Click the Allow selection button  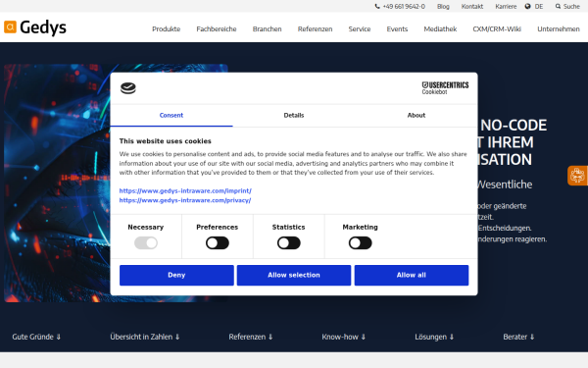(294, 275)
